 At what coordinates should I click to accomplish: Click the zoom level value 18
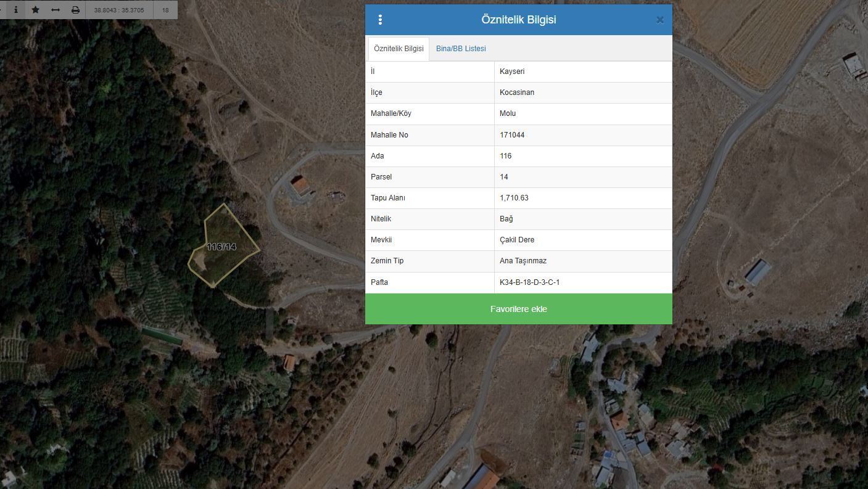165,10
